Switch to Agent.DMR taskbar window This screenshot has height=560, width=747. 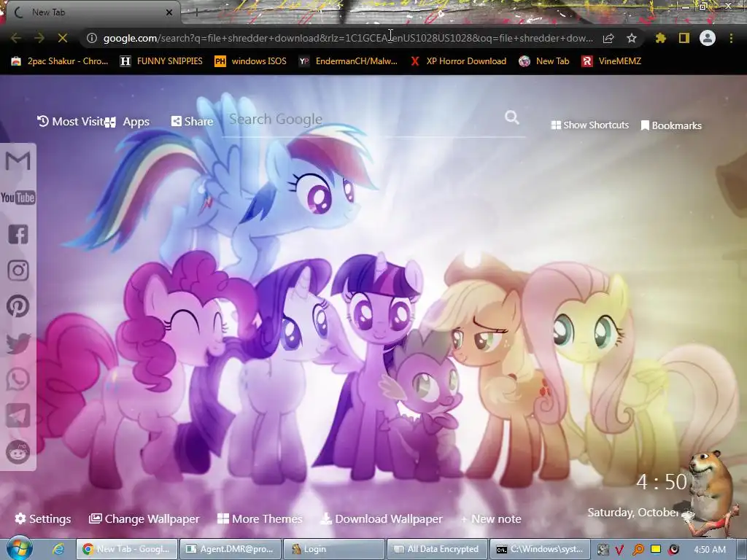[231, 549]
